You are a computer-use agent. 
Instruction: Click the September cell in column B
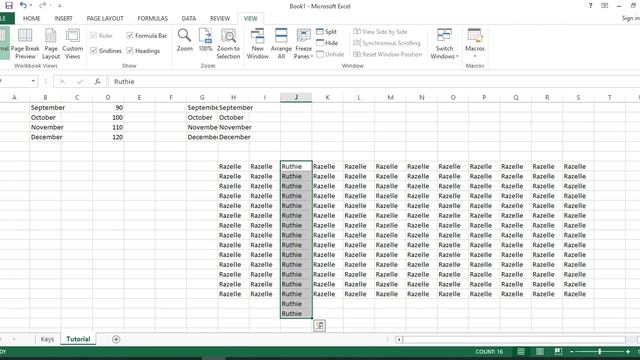click(x=46, y=107)
